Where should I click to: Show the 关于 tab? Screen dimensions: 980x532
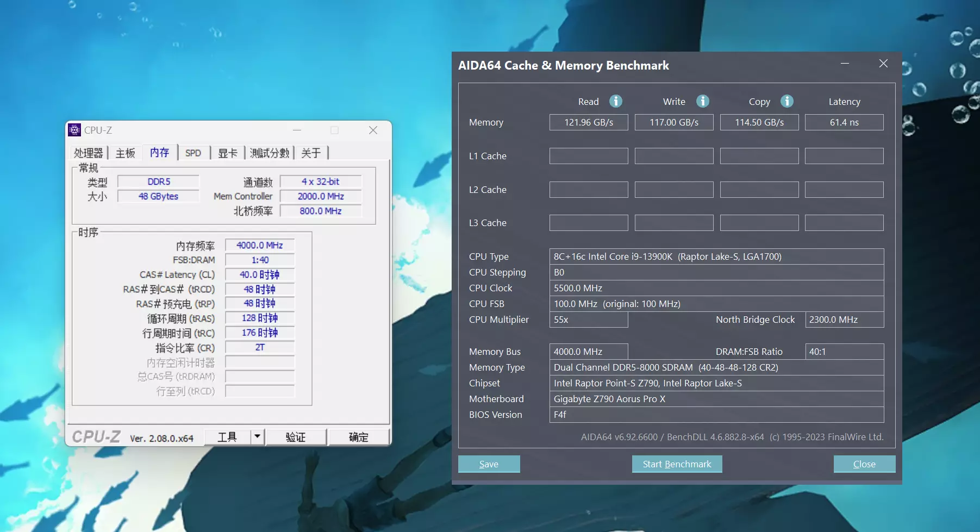(x=311, y=153)
